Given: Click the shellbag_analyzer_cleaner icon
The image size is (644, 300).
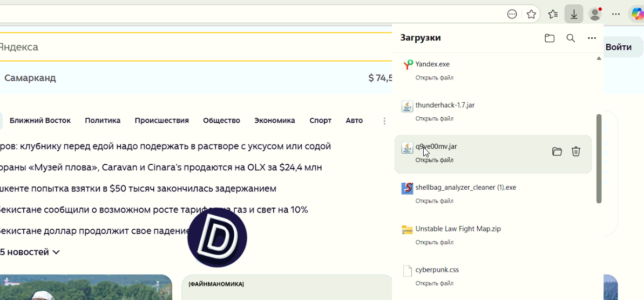Looking at the screenshot, I should pos(407,189).
